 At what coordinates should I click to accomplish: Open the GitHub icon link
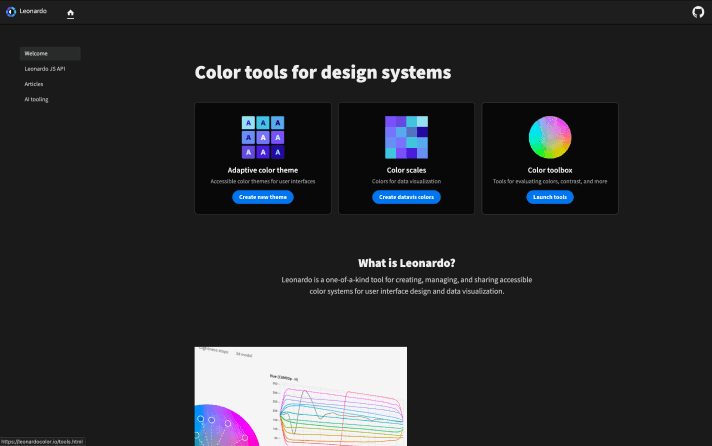(x=698, y=12)
